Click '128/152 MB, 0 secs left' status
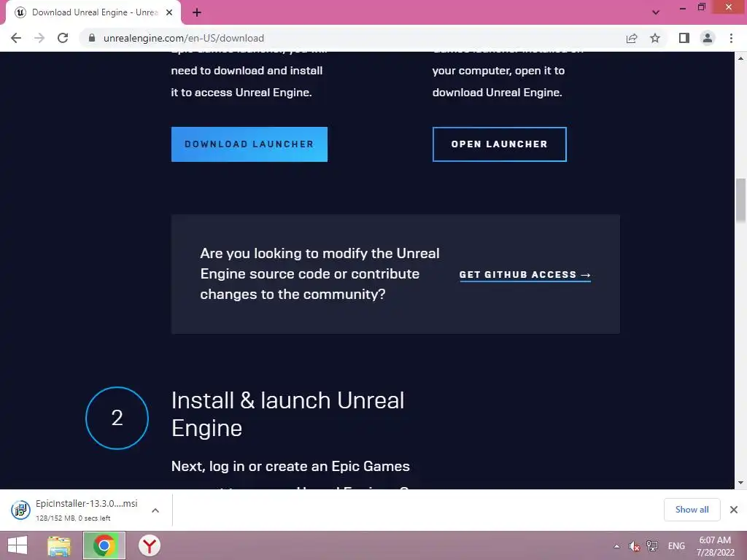This screenshot has width=747, height=560. (73, 518)
